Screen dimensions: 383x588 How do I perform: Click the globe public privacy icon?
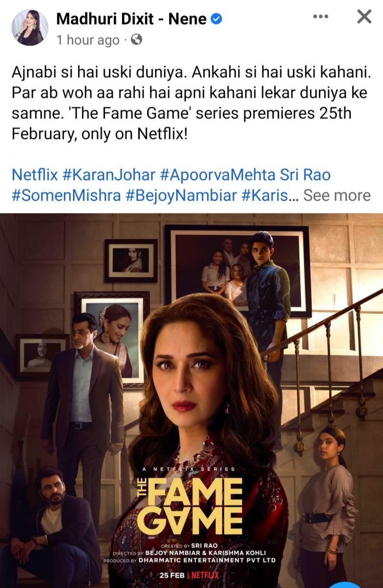pyautogui.click(x=137, y=40)
